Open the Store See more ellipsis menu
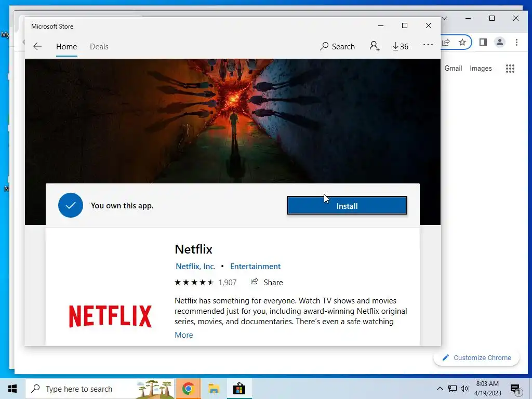532x399 pixels. (x=428, y=45)
